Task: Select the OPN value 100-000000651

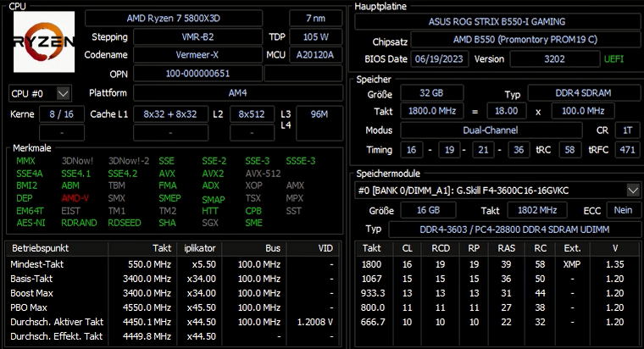Action: 197,74
